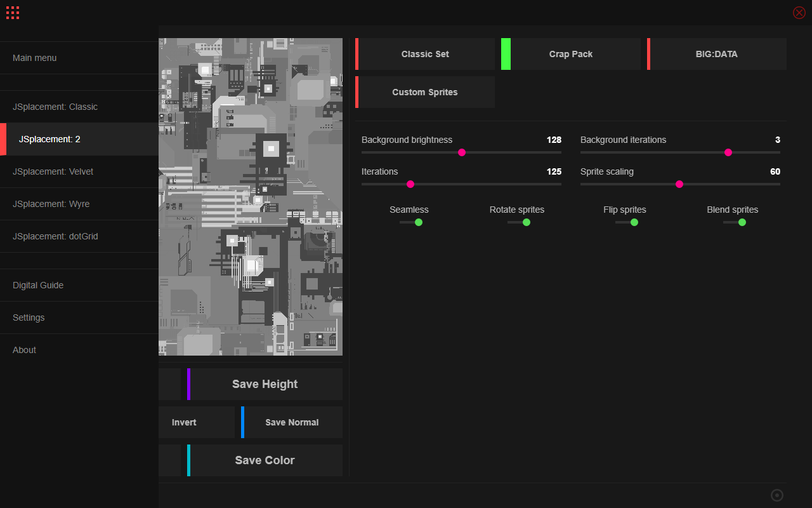Close the app with the red X icon
Image resolution: width=812 pixels, height=508 pixels.
[x=799, y=13]
